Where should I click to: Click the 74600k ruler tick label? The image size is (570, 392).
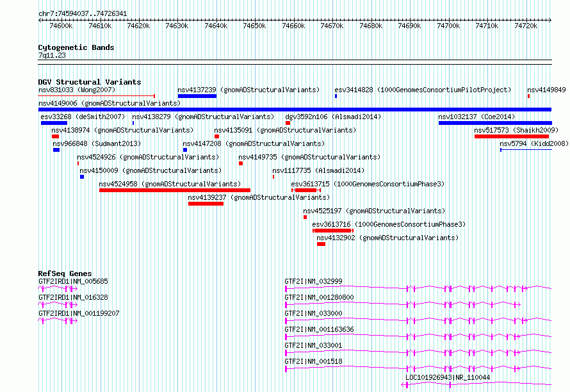(x=61, y=26)
